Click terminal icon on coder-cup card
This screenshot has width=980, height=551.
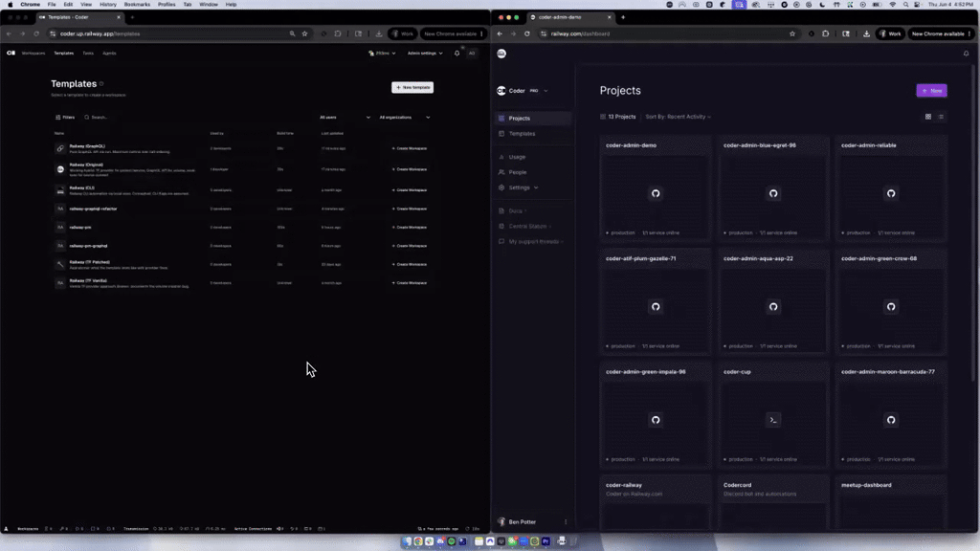pyautogui.click(x=773, y=420)
